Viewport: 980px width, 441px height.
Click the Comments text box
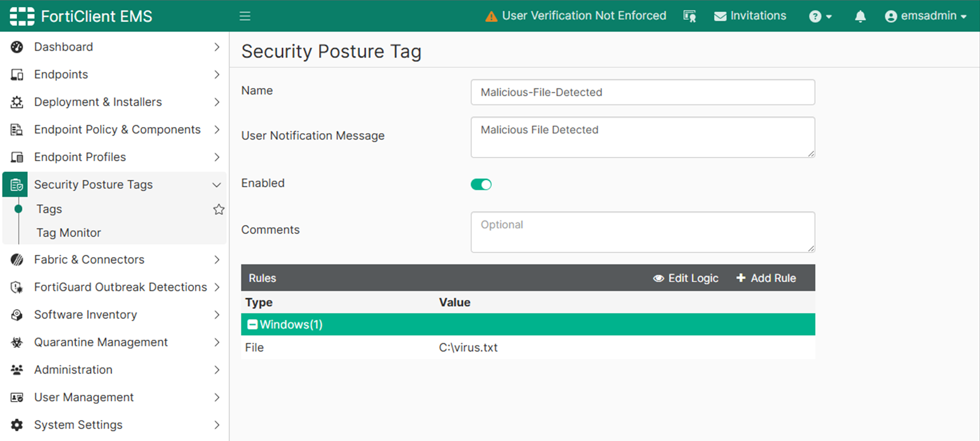642,232
